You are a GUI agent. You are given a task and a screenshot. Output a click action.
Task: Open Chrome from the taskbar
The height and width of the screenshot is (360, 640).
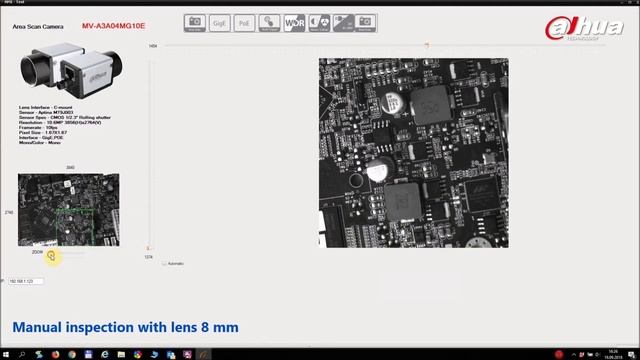[x=72, y=355]
